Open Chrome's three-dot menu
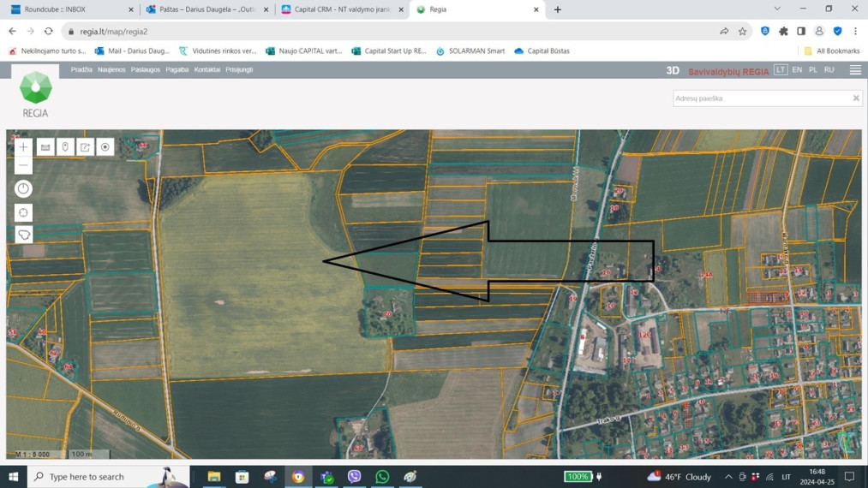This screenshot has width=868, height=488. point(856,32)
